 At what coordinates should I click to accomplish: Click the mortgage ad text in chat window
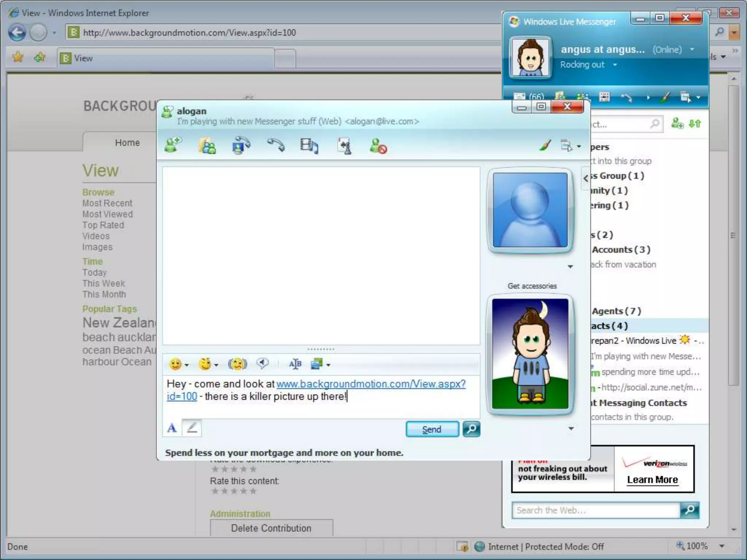tap(284, 452)
